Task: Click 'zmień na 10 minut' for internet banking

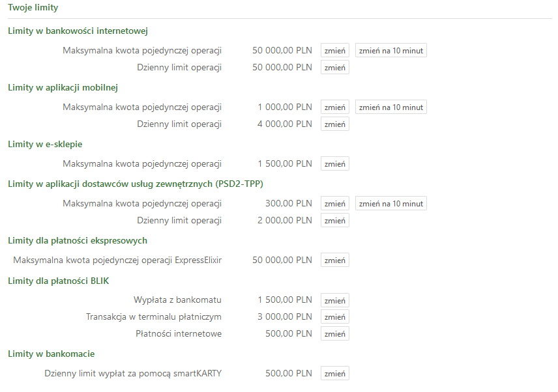Action: 390,51
